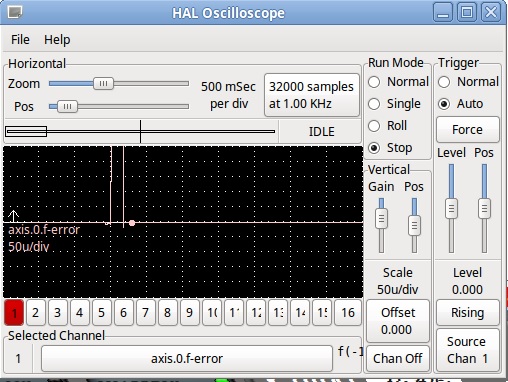Click the Source Chan 1 button
Viewport: 508px width, 382px height.
pyautogui.click(x=468, y=350)
